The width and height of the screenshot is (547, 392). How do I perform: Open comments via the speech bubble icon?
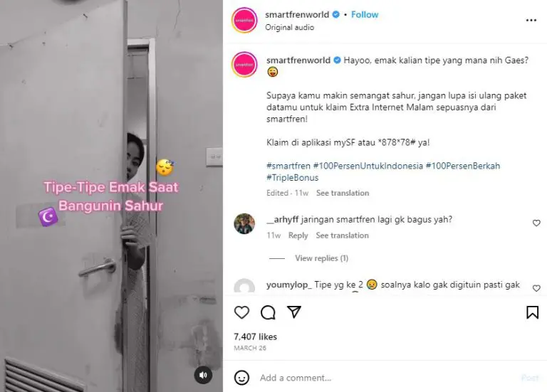[268, 312]
